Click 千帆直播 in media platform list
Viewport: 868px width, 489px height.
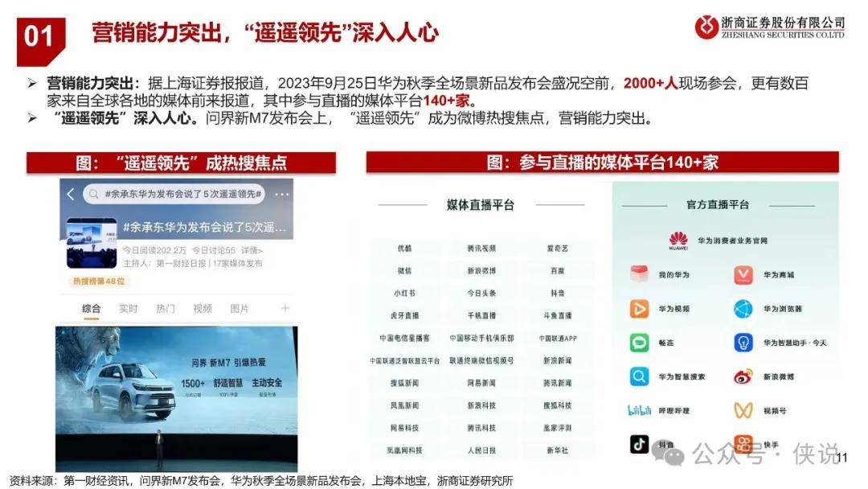(481, 315)
